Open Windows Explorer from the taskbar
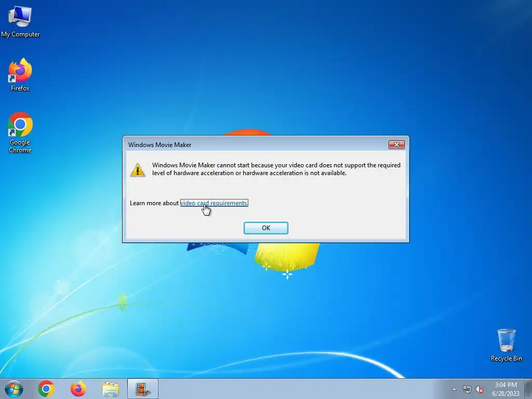 [111, 389]
